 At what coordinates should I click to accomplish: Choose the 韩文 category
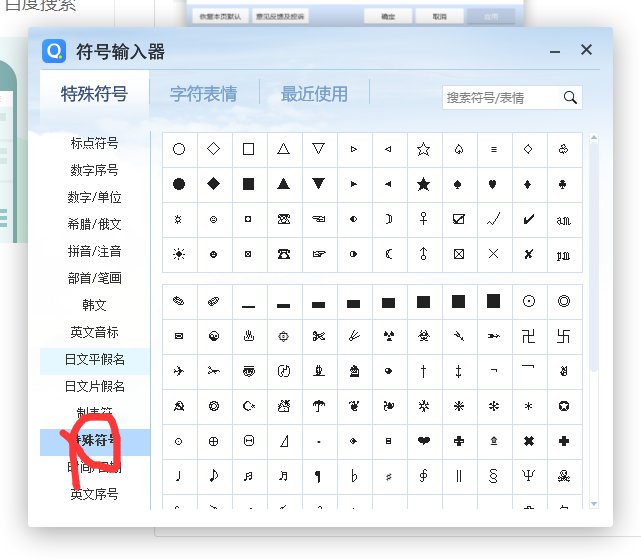pyautogui.click(x=94, y=305)
